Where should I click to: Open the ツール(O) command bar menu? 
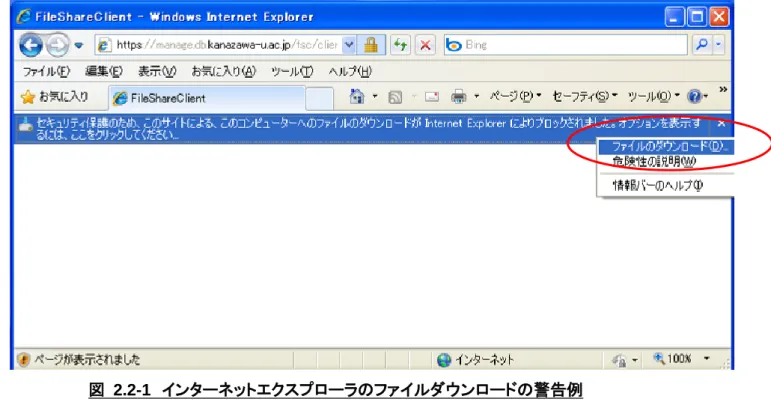pos(653,96)
